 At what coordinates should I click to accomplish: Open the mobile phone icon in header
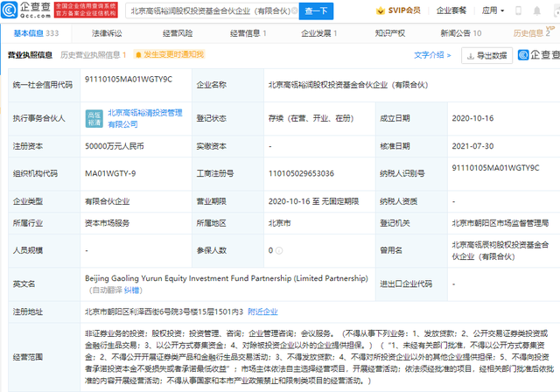coord(518,10)
